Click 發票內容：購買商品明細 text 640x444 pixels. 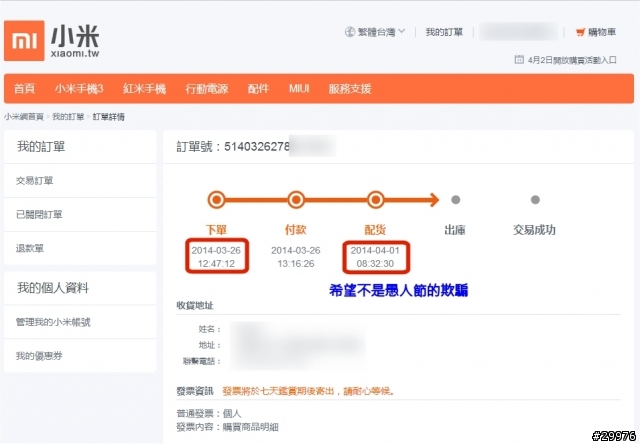[227, 427]
